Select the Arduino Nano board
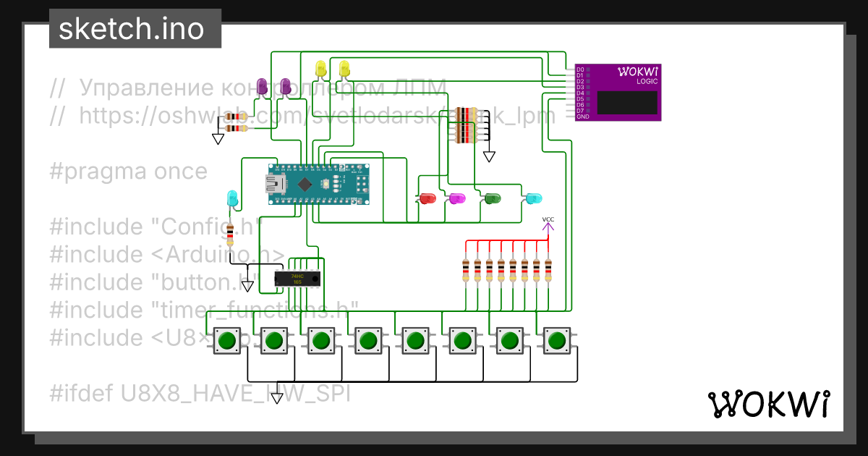868x456 pixels. (x=318, y=184)
